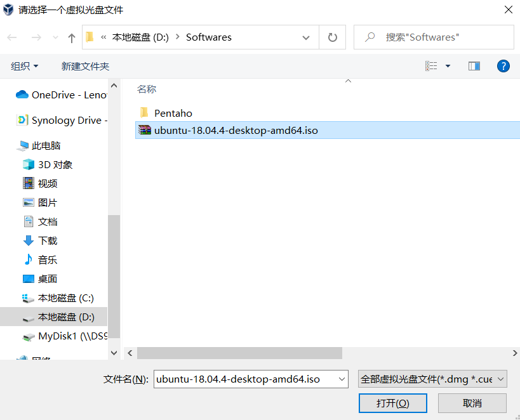Click the 视频 film strip icon
The height and width of the screenshot is (420, 520).
(29, 183)
